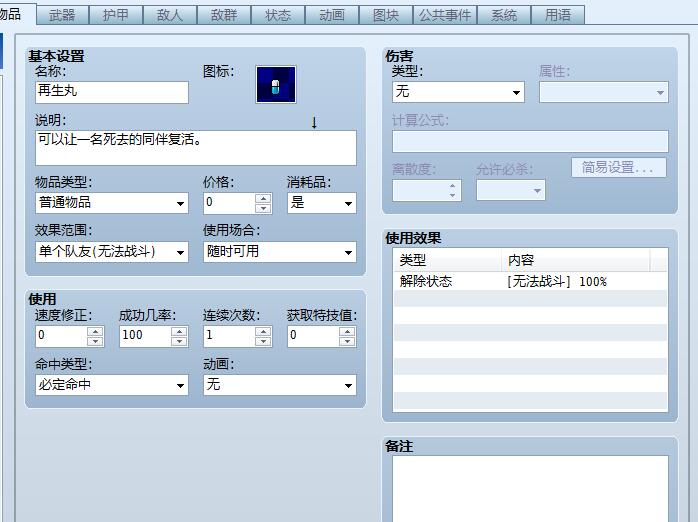Click the 价格 value field
Viewport: 698px width, 522px height.
tap(229, 203)
